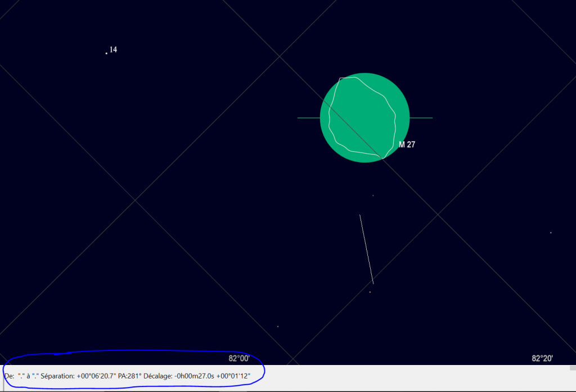Select the faint star just below M 27
Screen dimensions: 576x392
coord(373,195)
